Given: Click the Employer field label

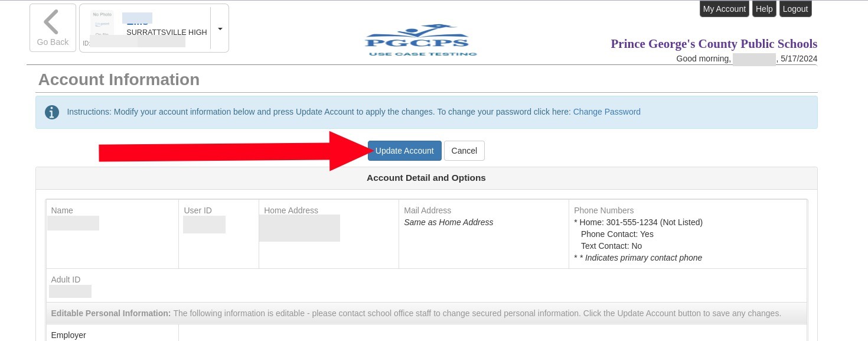Looking at the screenshot, I should tap(68, 335).
